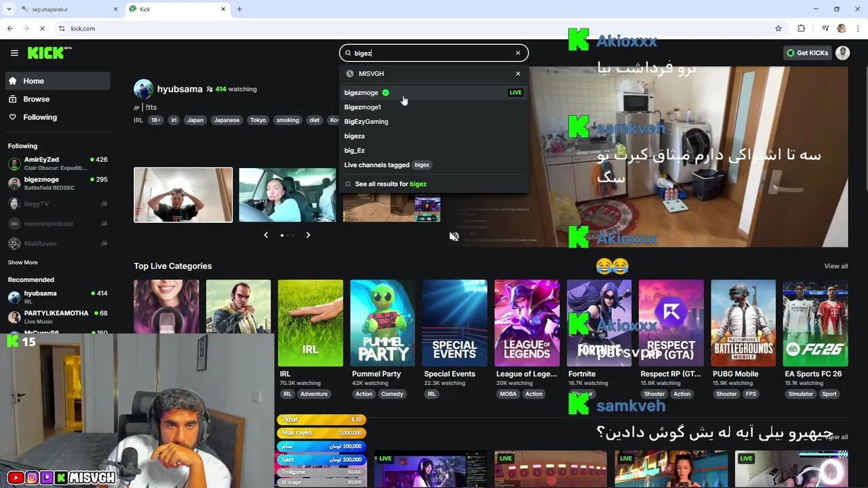Open new browser tab
Image resolution: width=868 pixels, height=488 pixels.
point(239,9)
